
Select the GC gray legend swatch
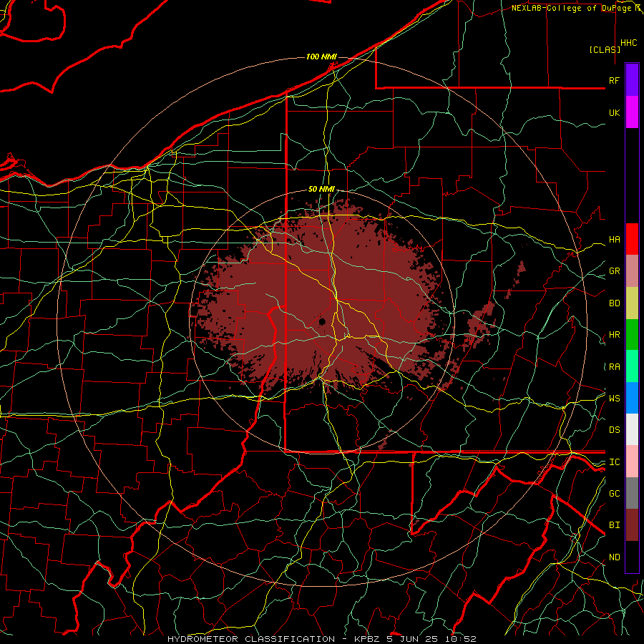(x=632, y=493)
